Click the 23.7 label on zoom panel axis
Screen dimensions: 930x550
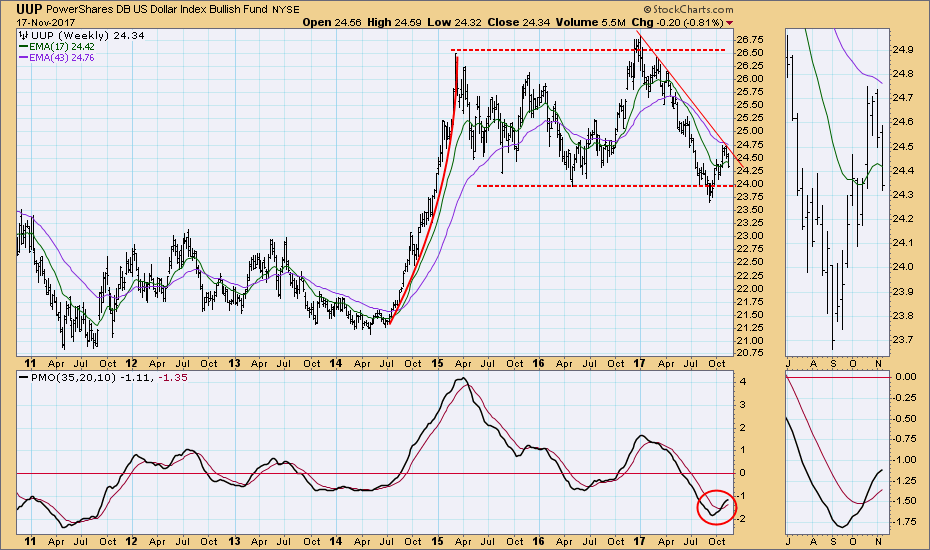coord(902,340)
